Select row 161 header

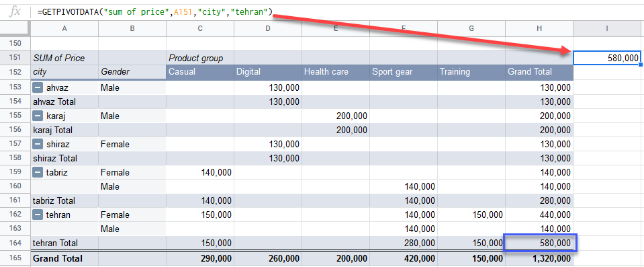click(15, 201)
